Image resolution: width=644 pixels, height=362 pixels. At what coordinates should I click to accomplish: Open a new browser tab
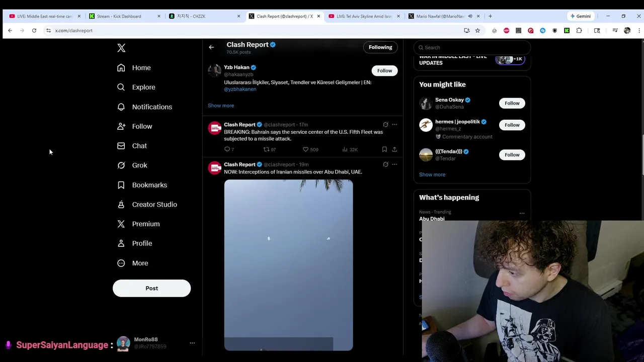(490, 16)
